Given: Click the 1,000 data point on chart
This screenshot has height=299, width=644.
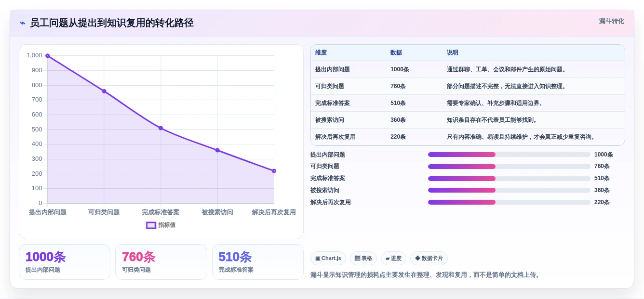Looking at the screenshot, I should pos(47,56).
